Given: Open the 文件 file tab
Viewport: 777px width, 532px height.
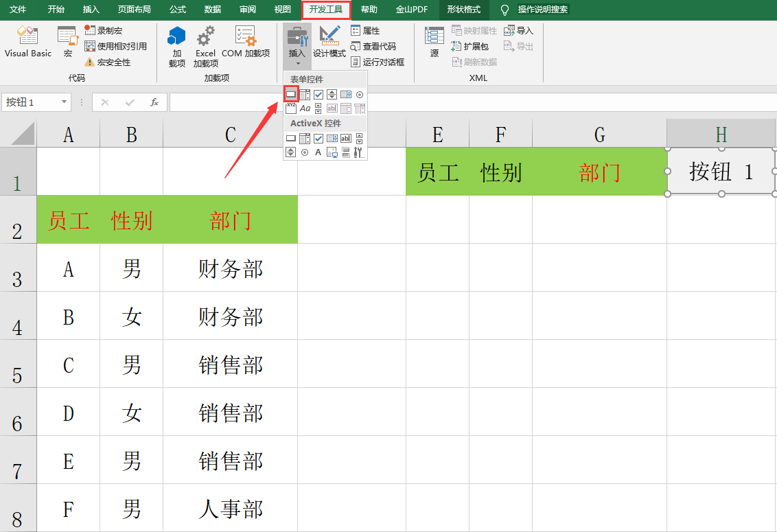Looking at the screenshot, I should 17,10.
